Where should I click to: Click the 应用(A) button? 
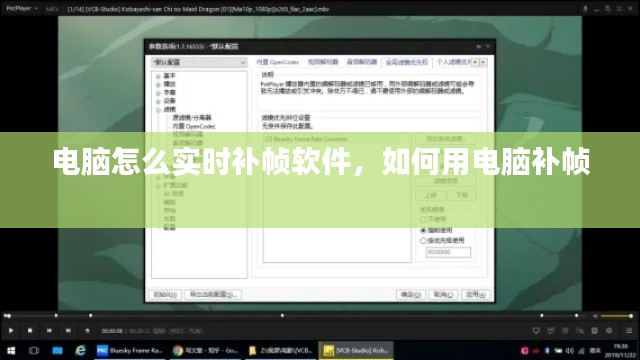click(x=476, y=294)
